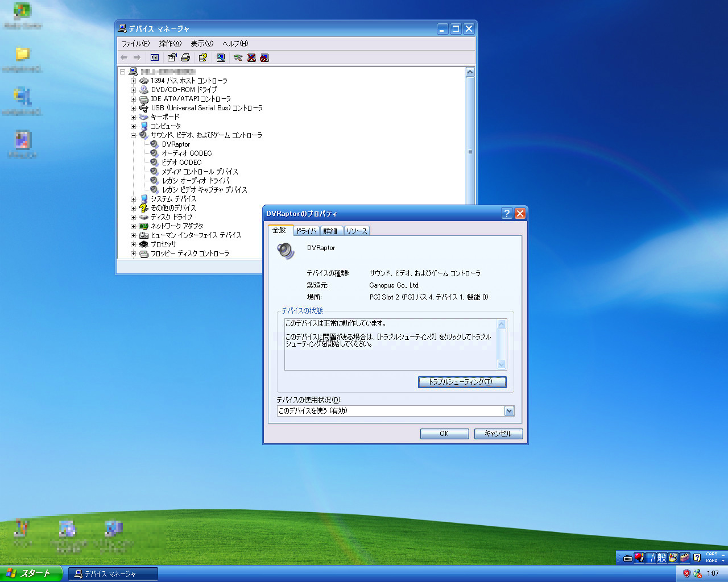The image size is (728, 582).
Task: Open the ヘルプ(H) menu
Action: point(235,44)
